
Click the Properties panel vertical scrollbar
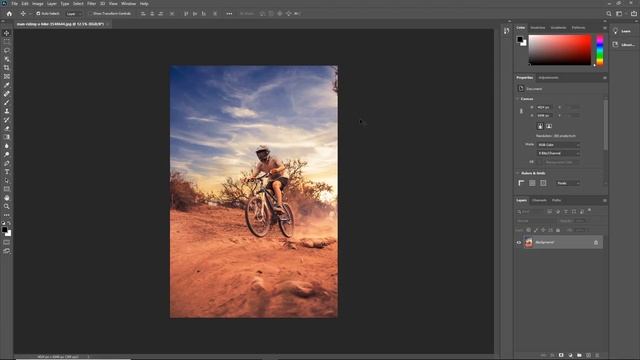(x=605, y=124)
